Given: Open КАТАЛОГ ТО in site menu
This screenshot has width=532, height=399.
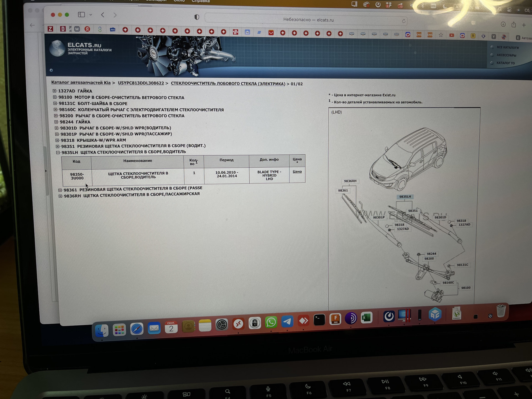Looking at the screenshot, I should (505, 63).
